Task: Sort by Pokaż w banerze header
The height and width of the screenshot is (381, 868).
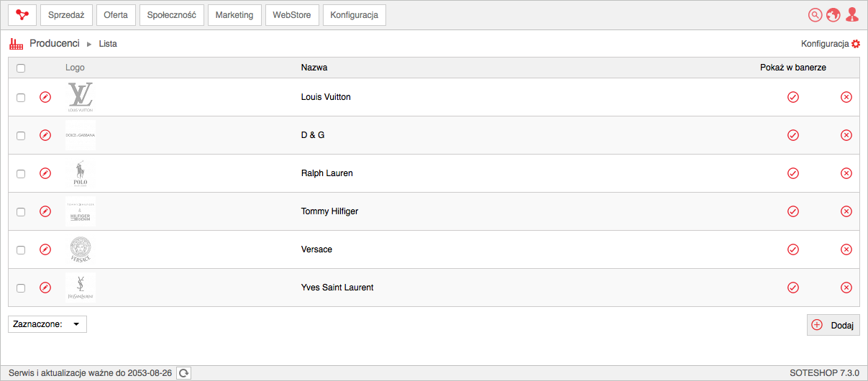Action: [x=793, y=68]
